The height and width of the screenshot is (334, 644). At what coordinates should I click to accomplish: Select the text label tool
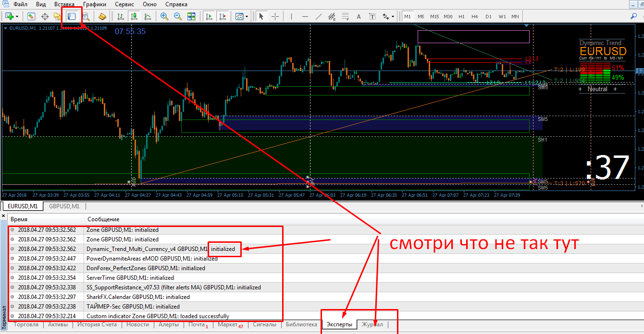coord(372,16)
